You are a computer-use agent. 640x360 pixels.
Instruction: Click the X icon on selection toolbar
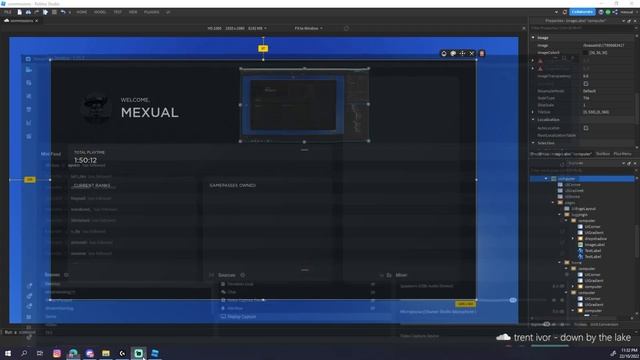(472, 53)
